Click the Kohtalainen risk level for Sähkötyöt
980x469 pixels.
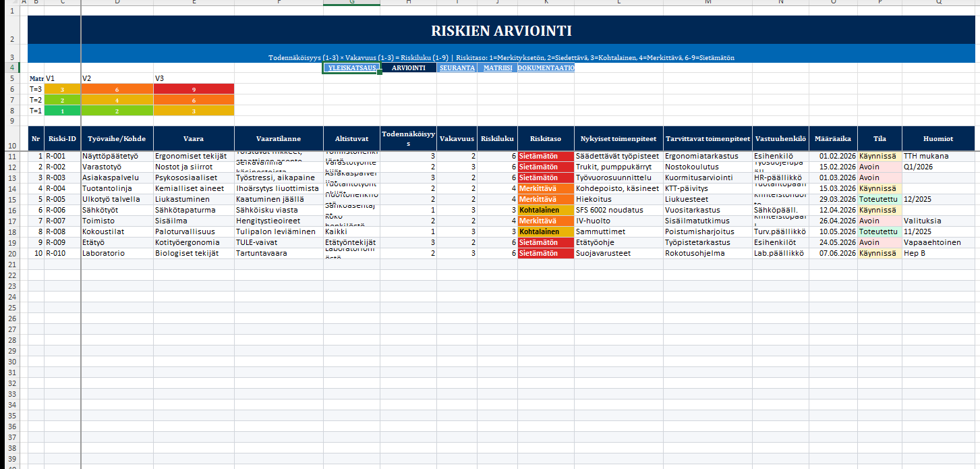click(546, 210)
